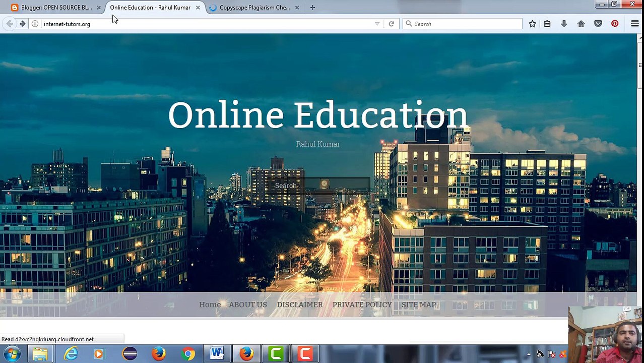Open orange Camtasia recorder icon in taskbar
Viewport: 644px width, 363px height.
coord(305,353)
